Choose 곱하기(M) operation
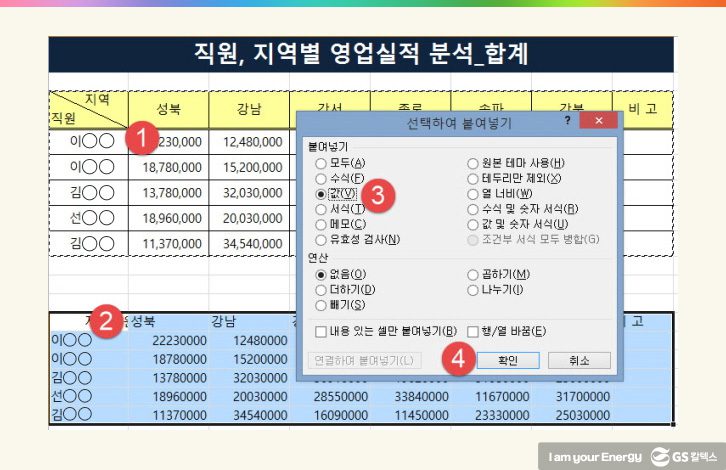 click(473, 274)
